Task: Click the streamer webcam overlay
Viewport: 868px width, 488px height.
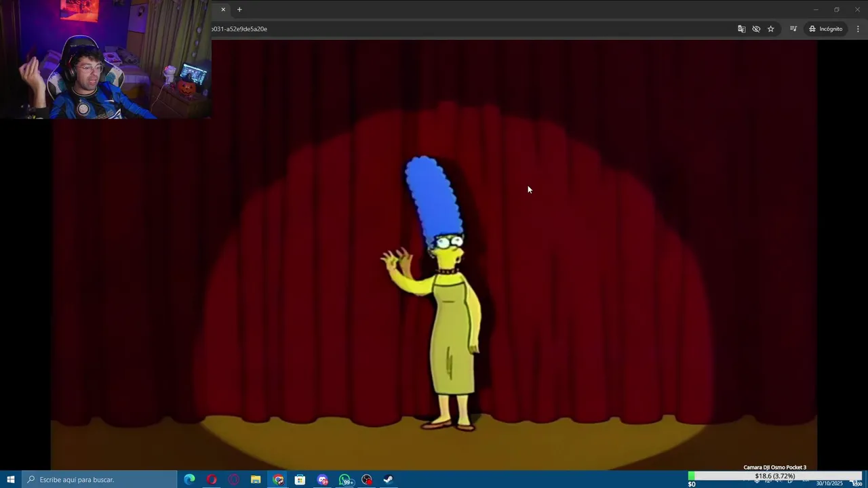Action: [106, 59]
